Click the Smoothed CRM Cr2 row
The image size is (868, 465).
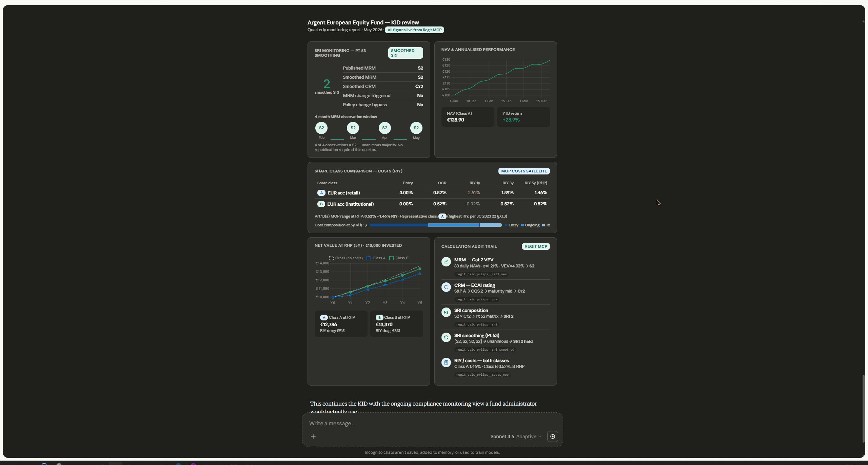pos(383,86)
